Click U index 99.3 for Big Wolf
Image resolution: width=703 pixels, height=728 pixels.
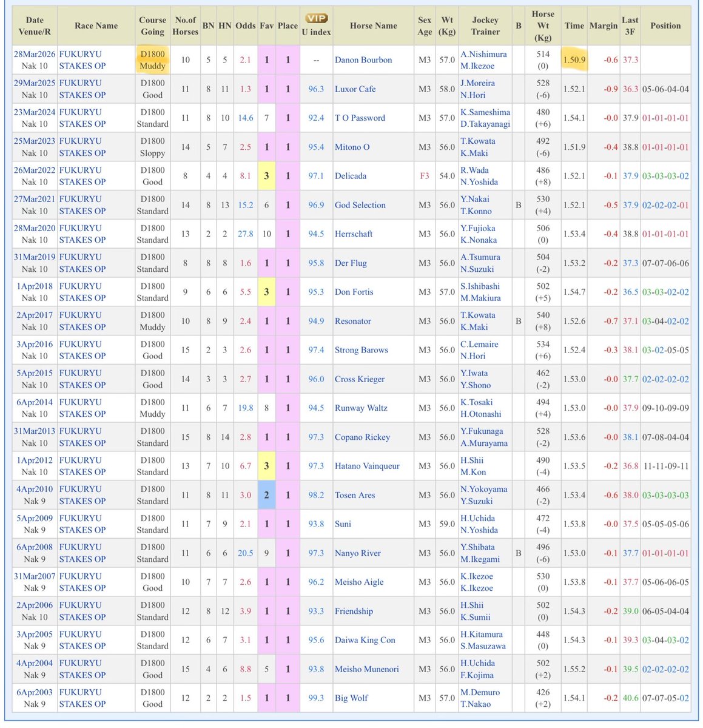coord(316,698)
